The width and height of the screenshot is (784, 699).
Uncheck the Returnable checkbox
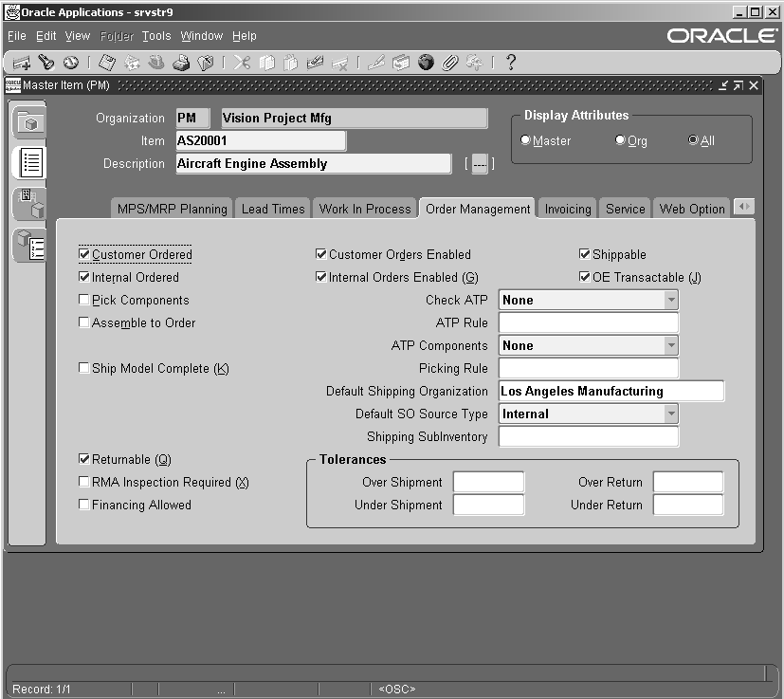[x=84, y=458]
